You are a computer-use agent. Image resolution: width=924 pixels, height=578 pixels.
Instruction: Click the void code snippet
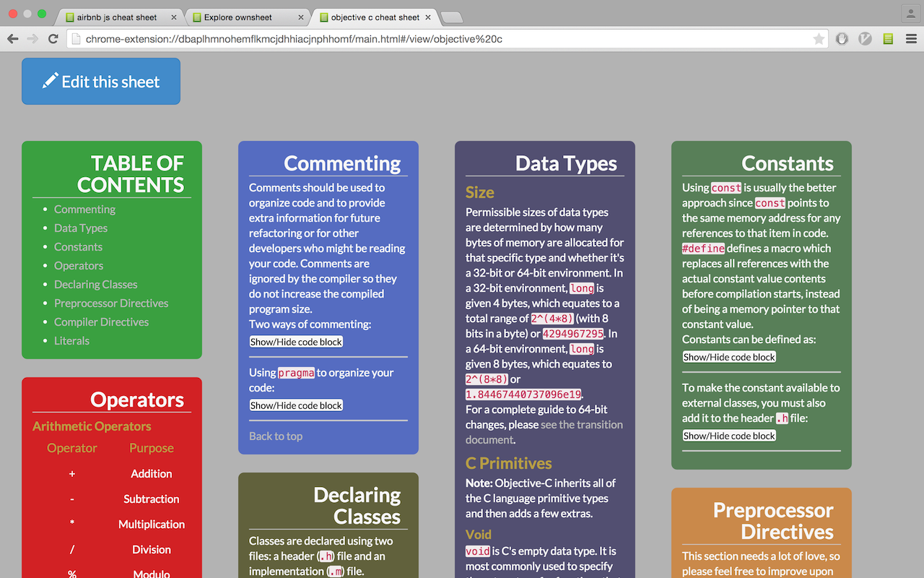point(478,551)
